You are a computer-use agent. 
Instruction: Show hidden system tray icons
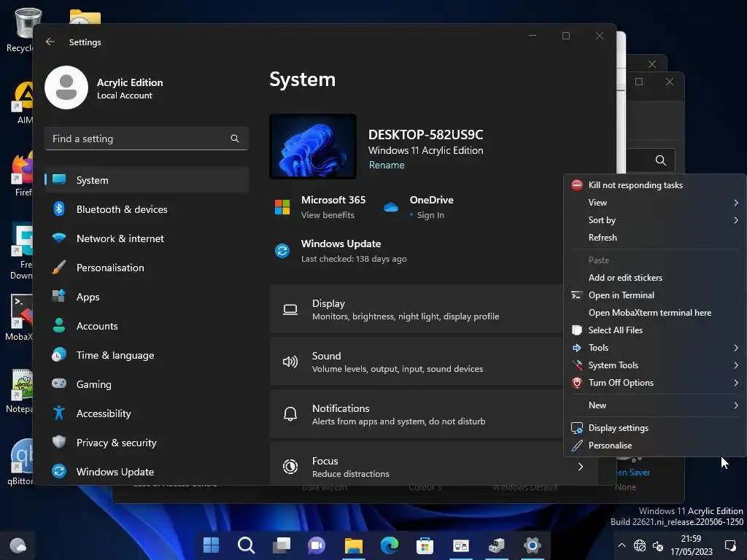click(x=622, y=545)
